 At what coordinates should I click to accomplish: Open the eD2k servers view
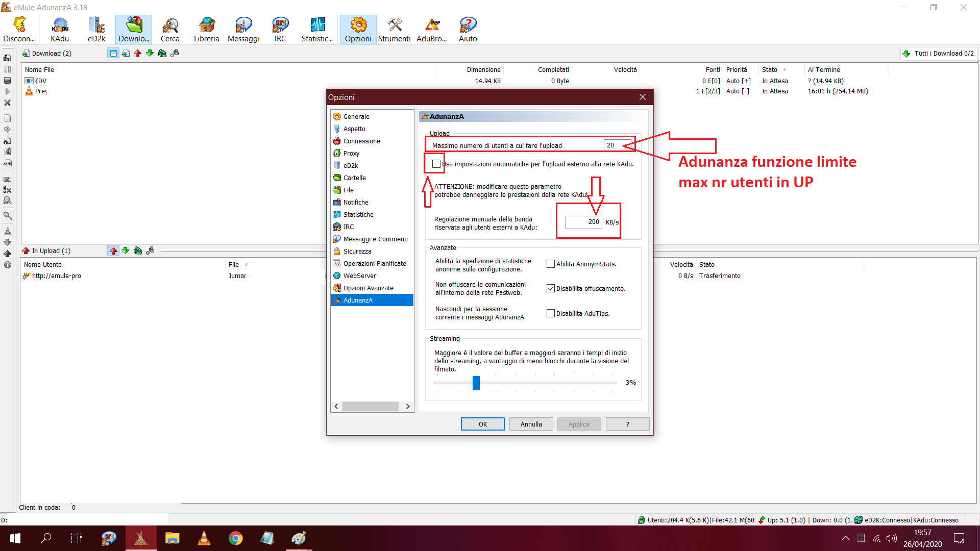point(96,29)
